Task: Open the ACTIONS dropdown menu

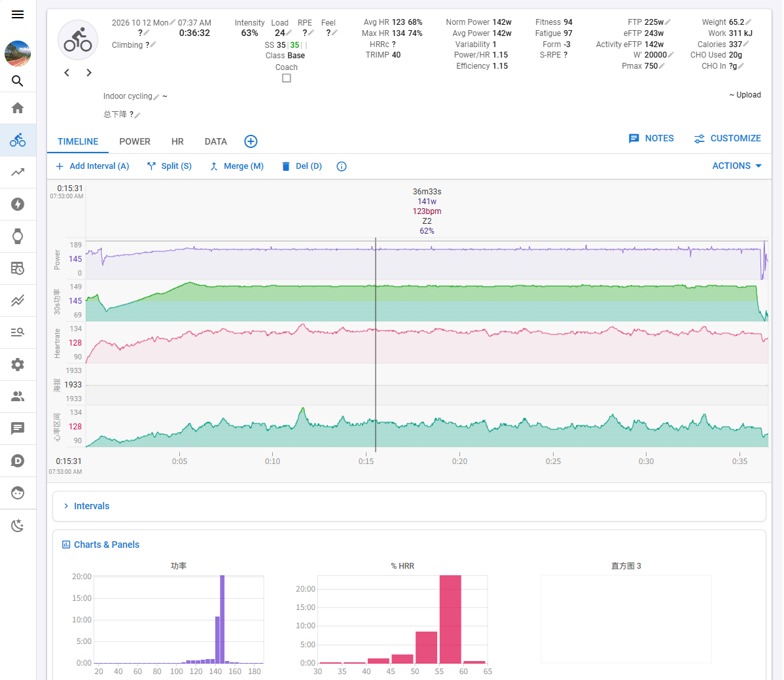Action: tap(736, 166)
